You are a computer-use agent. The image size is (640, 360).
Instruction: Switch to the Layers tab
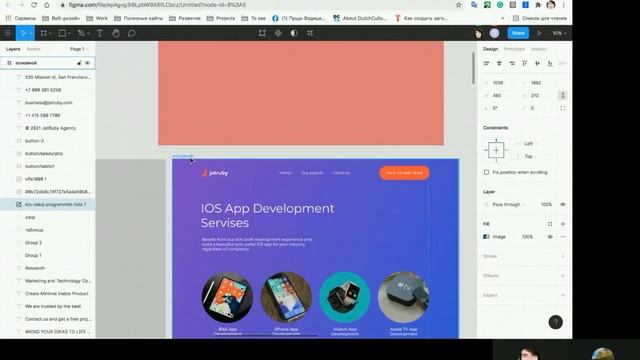pyautogui.click(x=13, y=49)
